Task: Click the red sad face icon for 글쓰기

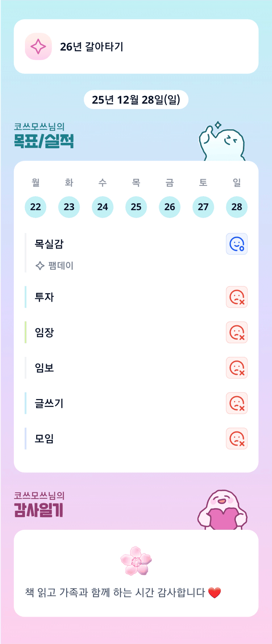Action: [x=236, y=403]
